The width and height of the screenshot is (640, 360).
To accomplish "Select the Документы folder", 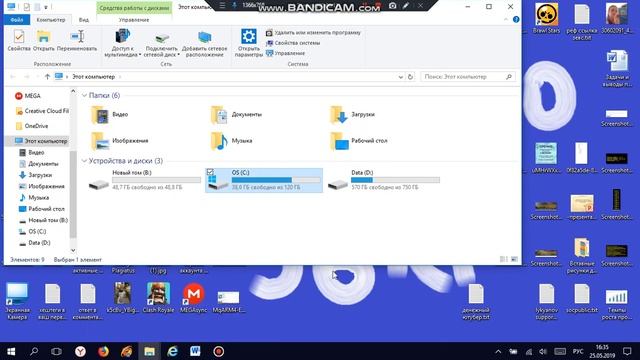I will [236, 115].
